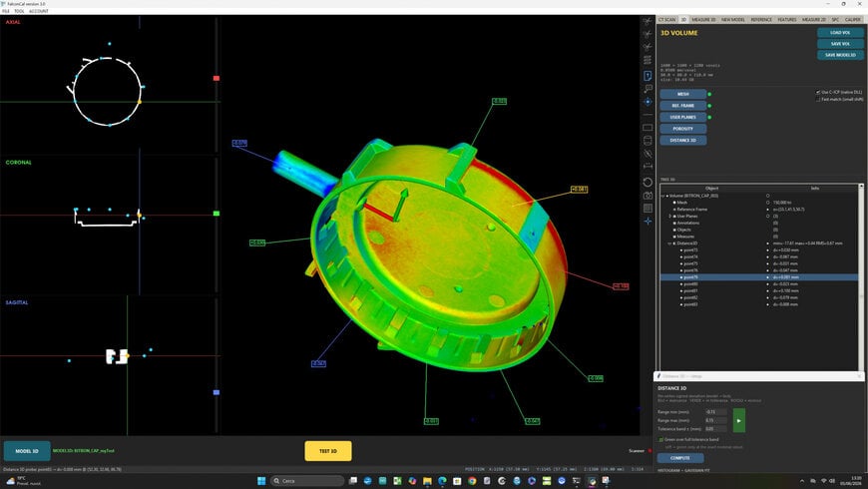Open the ACCOUNT menu
868x489 pixels.
(38, 11)
